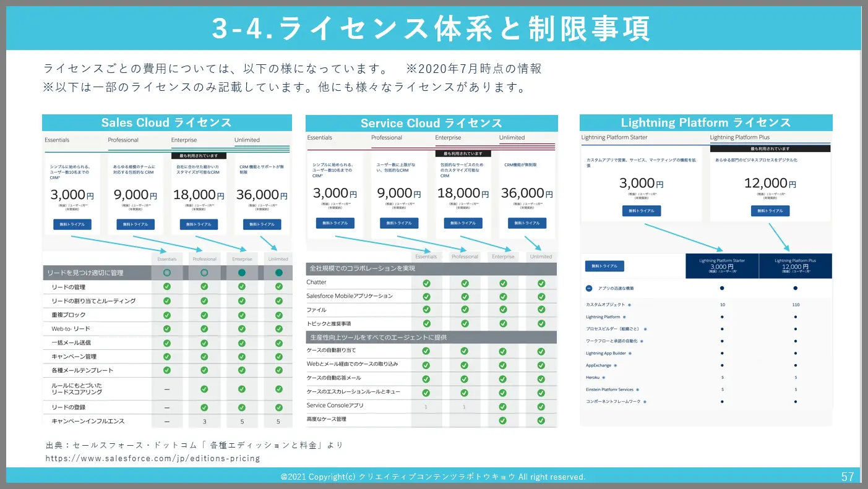Click ケースのエスカレーションルールとキュー row label

(353, 392)
